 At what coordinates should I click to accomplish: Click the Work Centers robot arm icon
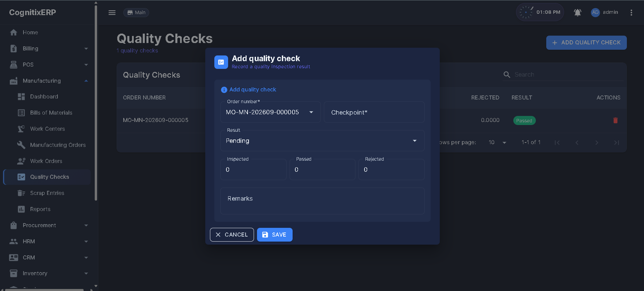click(x=21, y=129)
